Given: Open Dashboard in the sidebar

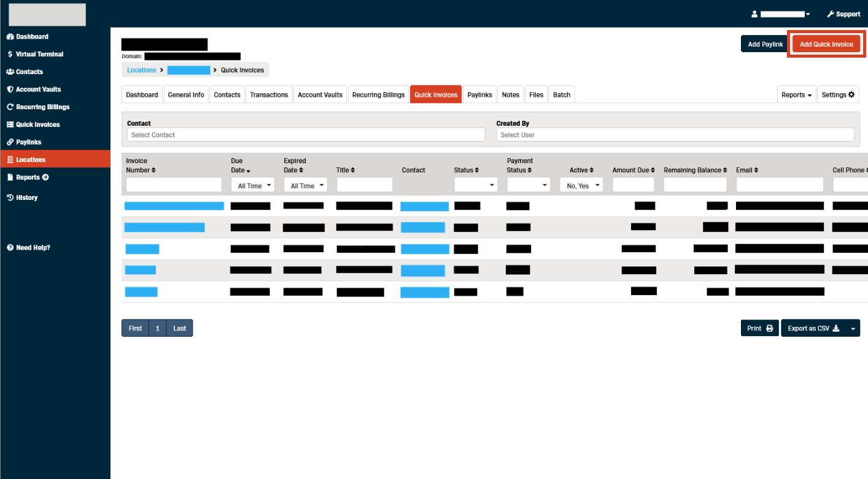Looking at the screenshot, I should click(x=28, y=37).
